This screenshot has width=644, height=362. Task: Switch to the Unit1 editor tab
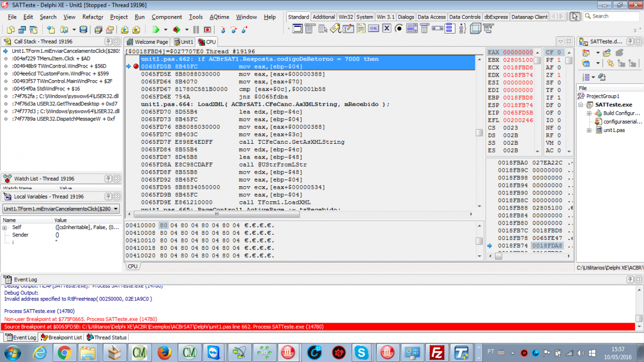point(183,42)
